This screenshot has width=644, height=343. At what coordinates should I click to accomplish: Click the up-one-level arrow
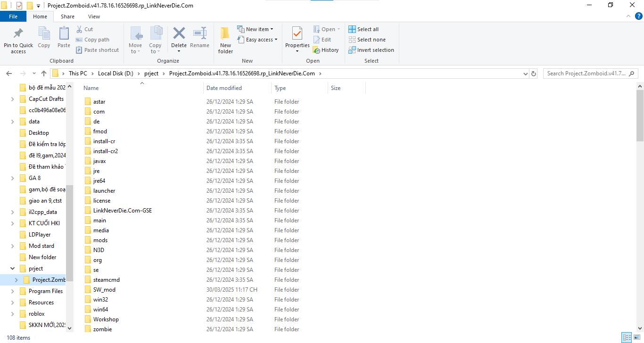[x=43, y=73]
